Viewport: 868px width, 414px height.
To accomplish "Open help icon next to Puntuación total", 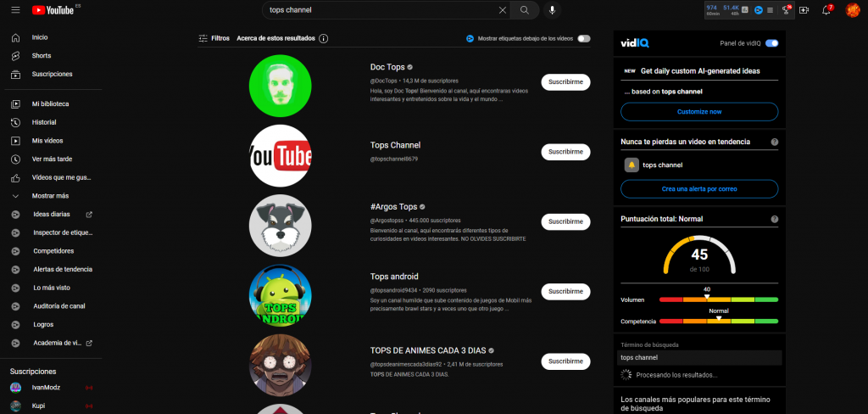I will pos(774,219).
